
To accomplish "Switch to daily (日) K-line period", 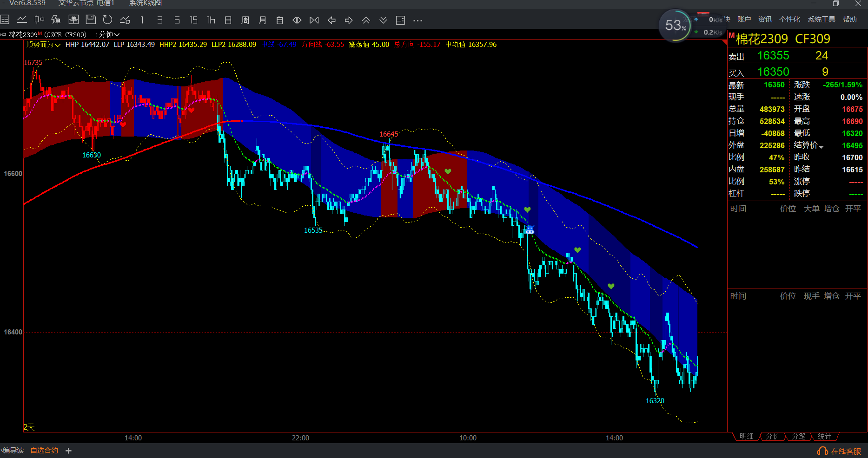I will coord(228,20).
